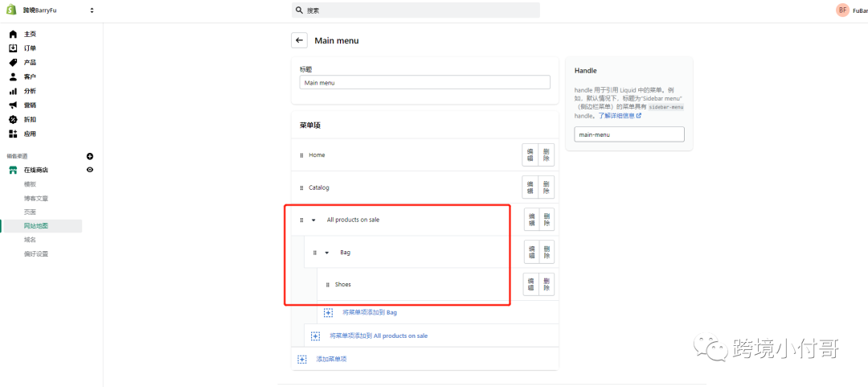Click 删除 for the Bag item
This screenshot has width=868, height=387.
pyautogui.click(x=547, y=252)
